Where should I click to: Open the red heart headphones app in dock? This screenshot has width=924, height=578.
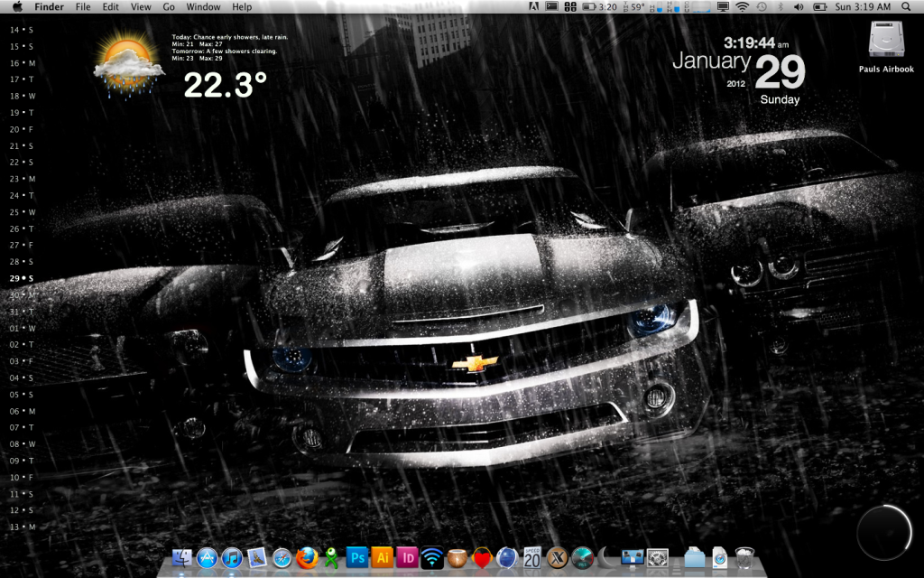(x=482, y=557)
